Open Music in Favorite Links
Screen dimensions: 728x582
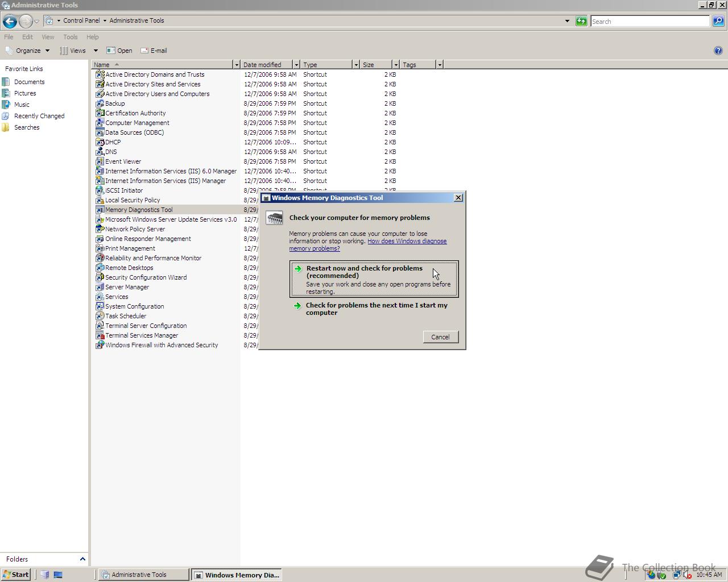pos(22,105)
